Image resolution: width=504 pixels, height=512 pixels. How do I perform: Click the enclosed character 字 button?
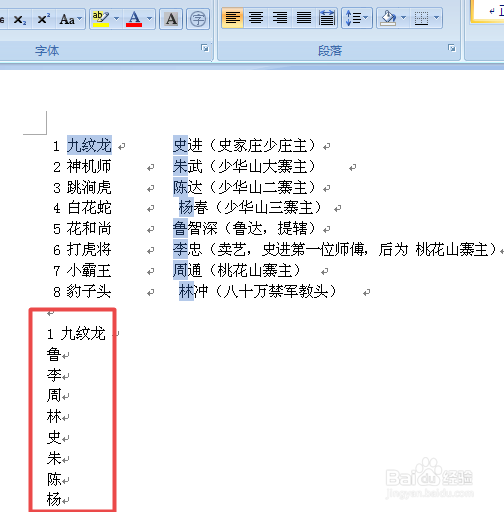198,19
